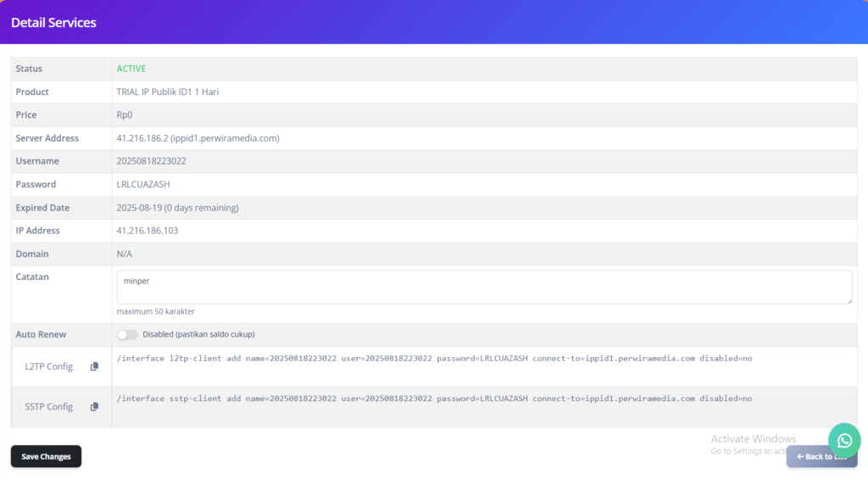Click the L2TP interface command text
The image size is (868, 480).
(x=434, y=359)
